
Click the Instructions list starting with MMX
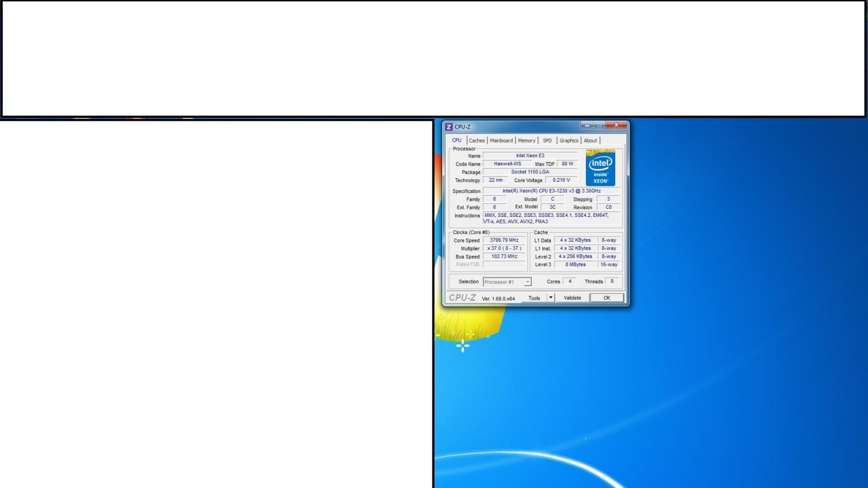pyautogui.click(x=551, y=219)
